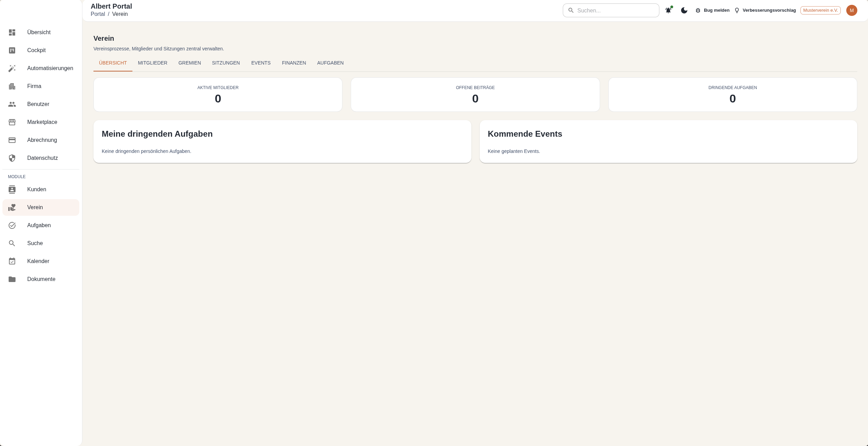Switch to the Events tab
The height and width of the screenshot is (446, 868).
coord(261,63)
